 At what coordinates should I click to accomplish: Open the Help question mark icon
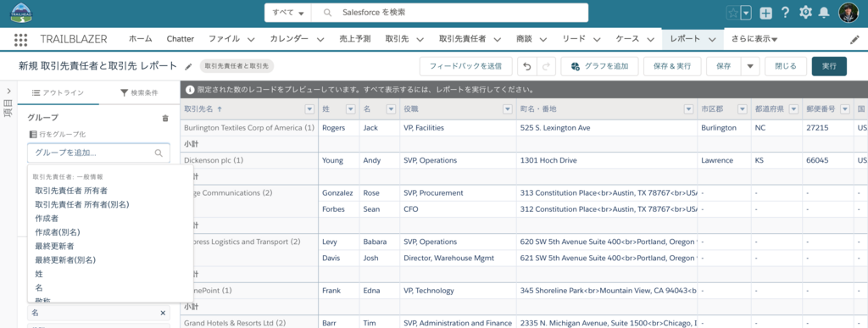[785, 14]
